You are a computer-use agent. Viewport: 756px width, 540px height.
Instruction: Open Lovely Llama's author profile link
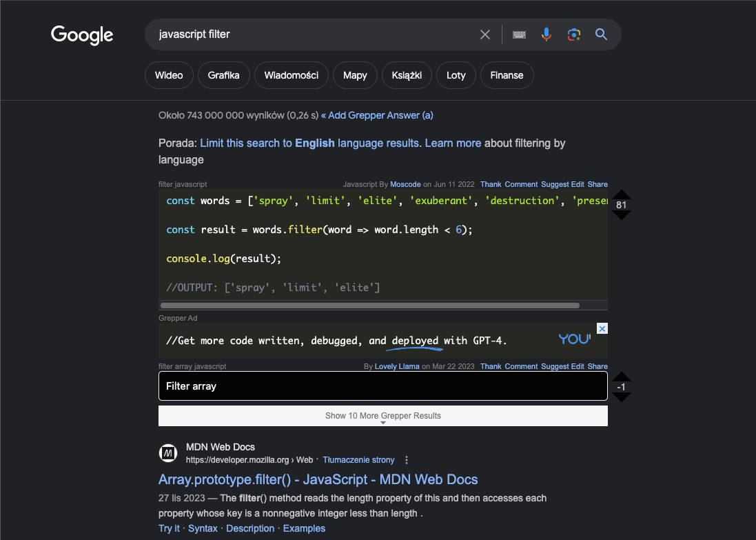pyautogui.click(x=397, y=366)
